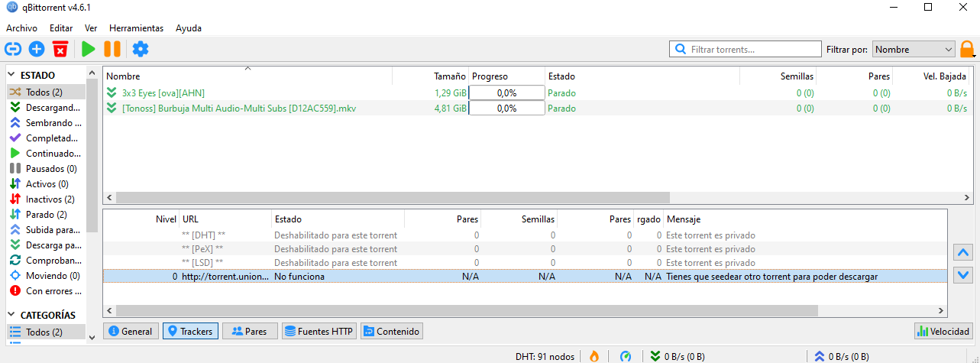
Task: Select Todos (2) under Categorías
Action: pyautogui.click(x=45, y=332)
